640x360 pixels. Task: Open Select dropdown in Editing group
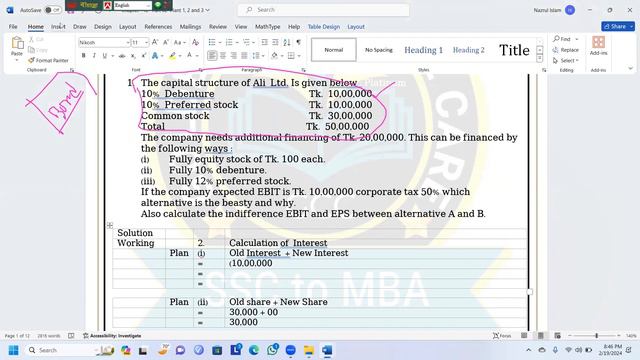pos(566,60)
